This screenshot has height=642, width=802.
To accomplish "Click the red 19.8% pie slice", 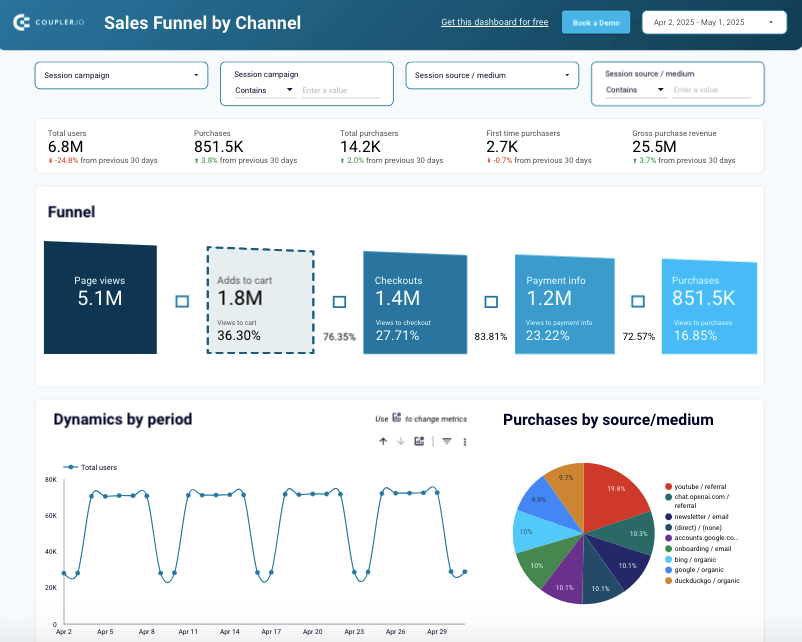I will pos(614,494).
